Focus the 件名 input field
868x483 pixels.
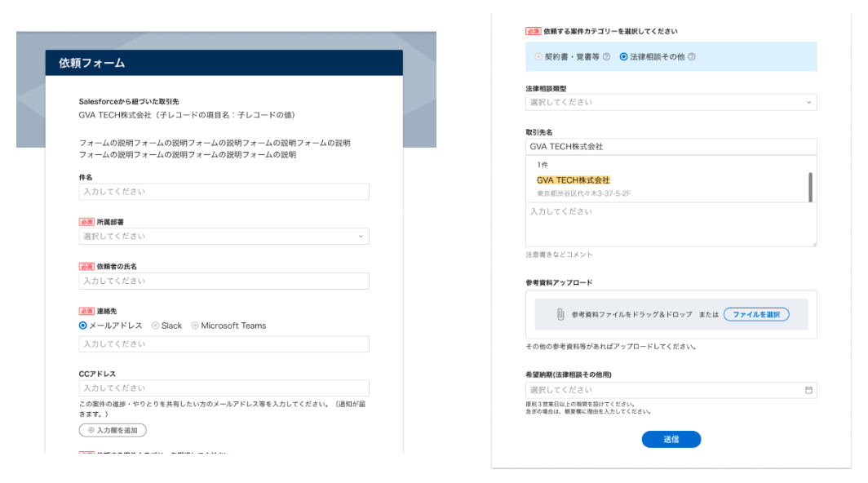224,192
